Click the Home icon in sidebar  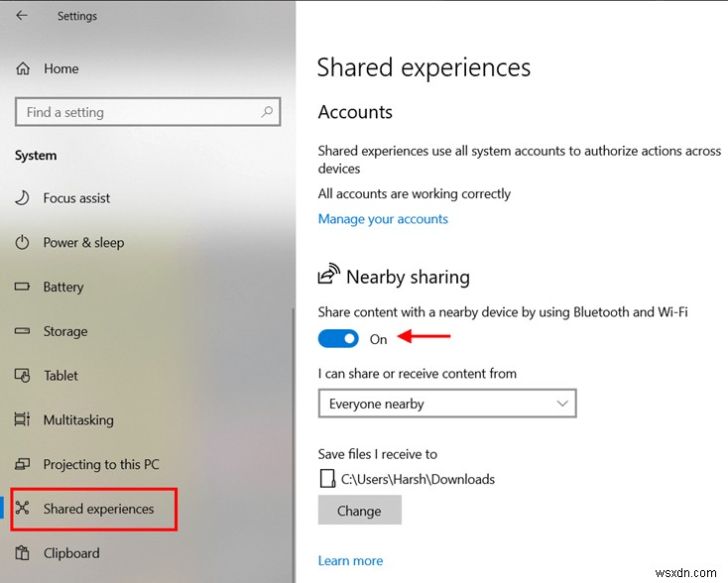pos(23,68)
